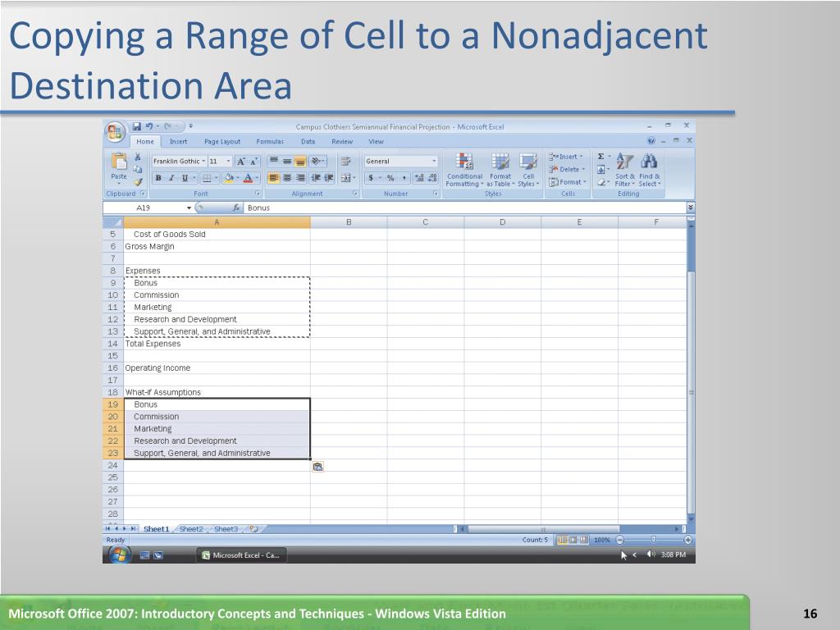Switch to the View tab
Image resolution: width=840 pixels, height=630 pixels.
376,141
